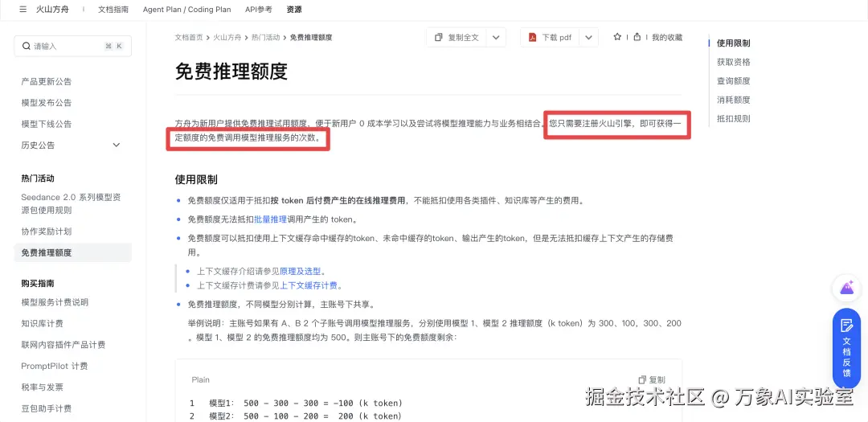868x422 pixels.
Task: Open 我的收藏 link
Action: (667, 37)
